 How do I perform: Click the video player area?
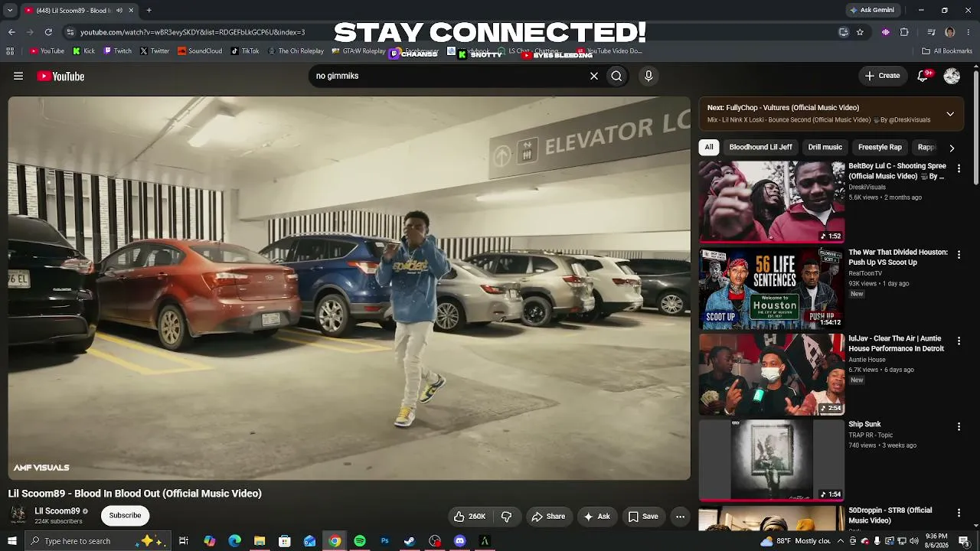(349, 289)
